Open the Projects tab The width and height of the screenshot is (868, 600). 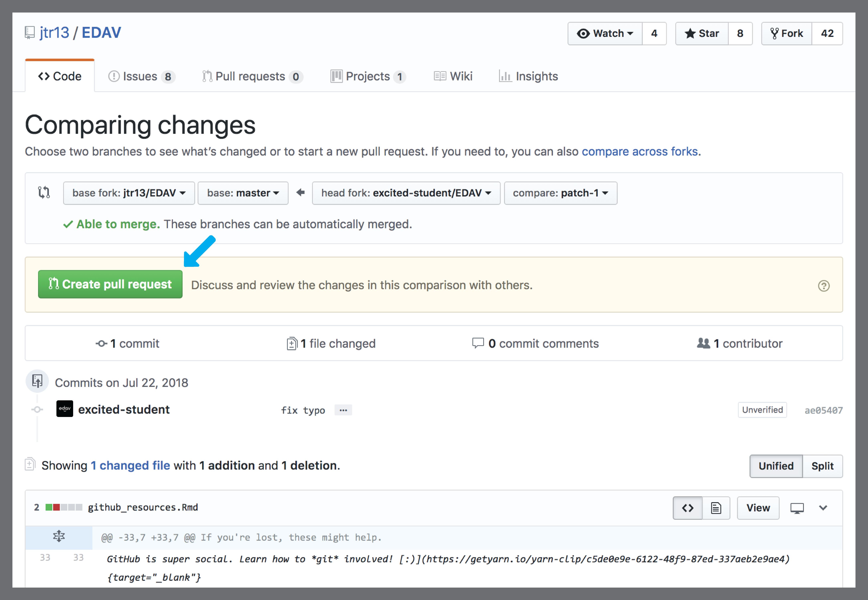pos(368,76)
